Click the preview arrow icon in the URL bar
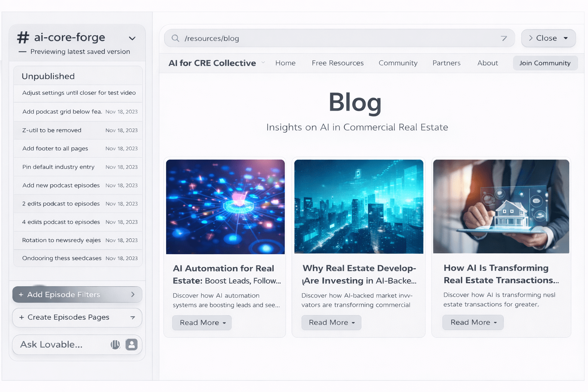The width and height of the screenshot is (588, 392). pyautogui.click(x=504, y=38)
